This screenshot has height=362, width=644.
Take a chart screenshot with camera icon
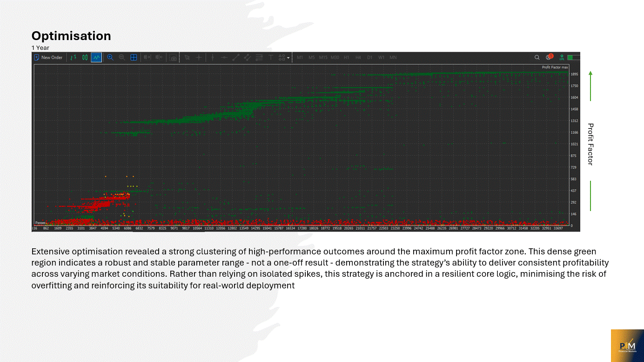pyautogui.click(x=173, y=58)
